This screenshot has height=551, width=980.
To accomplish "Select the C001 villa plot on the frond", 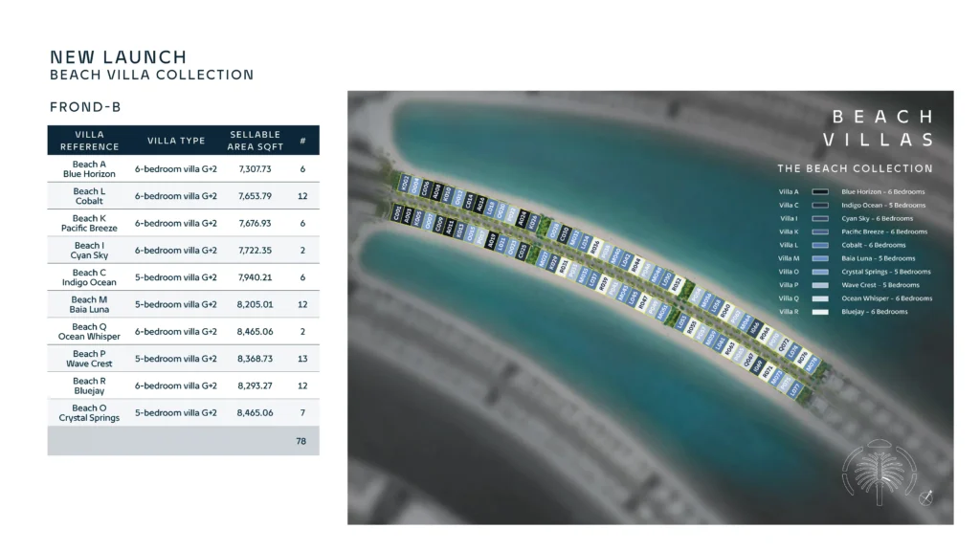I will click(397, 213).
